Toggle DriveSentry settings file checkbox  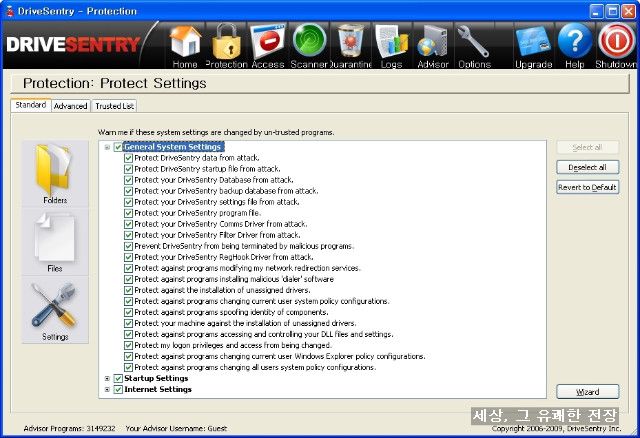128,202
